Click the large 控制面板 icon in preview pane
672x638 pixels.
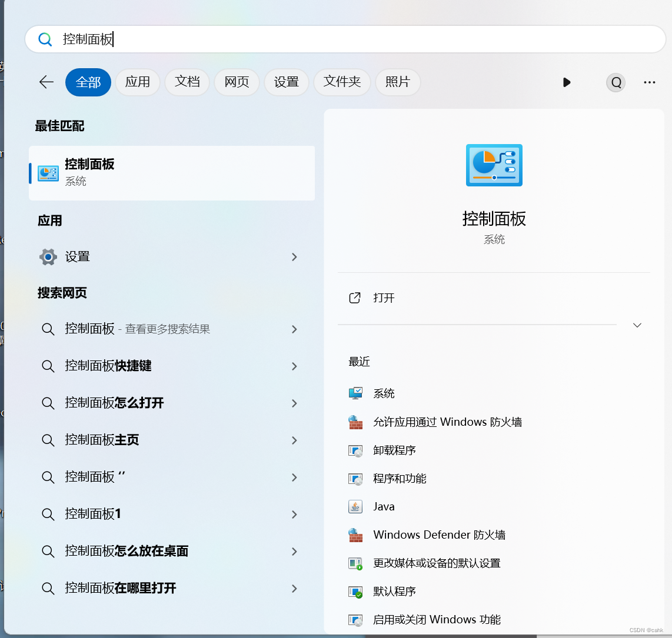click(x=494, y=165)
